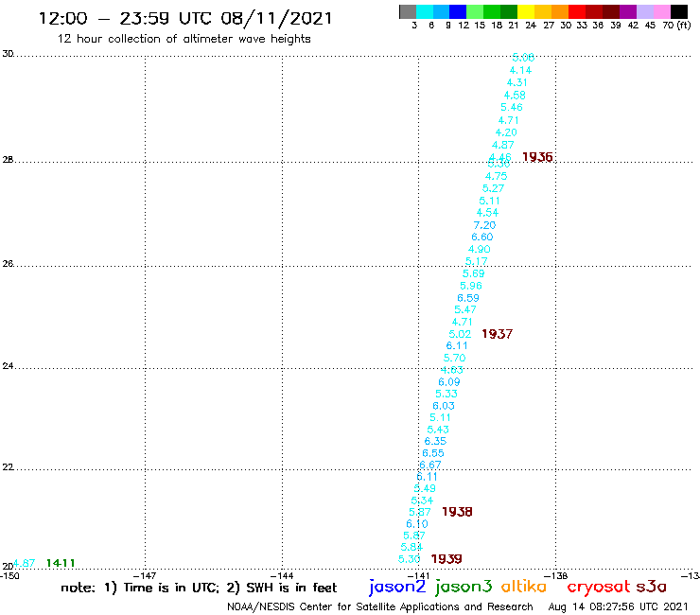
Task: Select the 4.20 wave height value
Action: (x=506, y=132)
